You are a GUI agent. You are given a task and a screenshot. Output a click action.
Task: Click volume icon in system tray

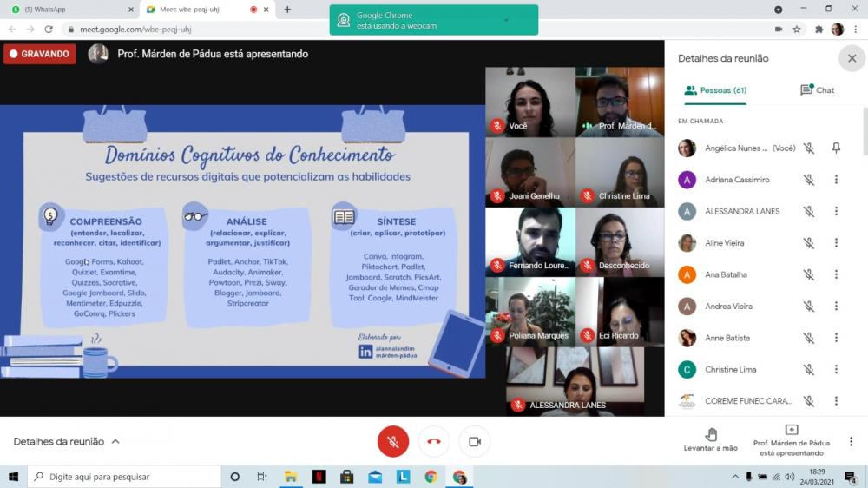tap(789, 477)
